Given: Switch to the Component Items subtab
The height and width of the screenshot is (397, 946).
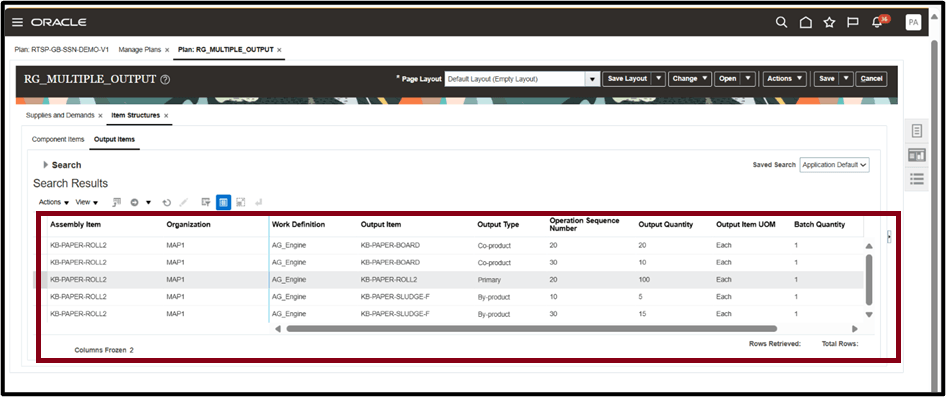Looking at the screenshot, I should [x=58, y=139].
